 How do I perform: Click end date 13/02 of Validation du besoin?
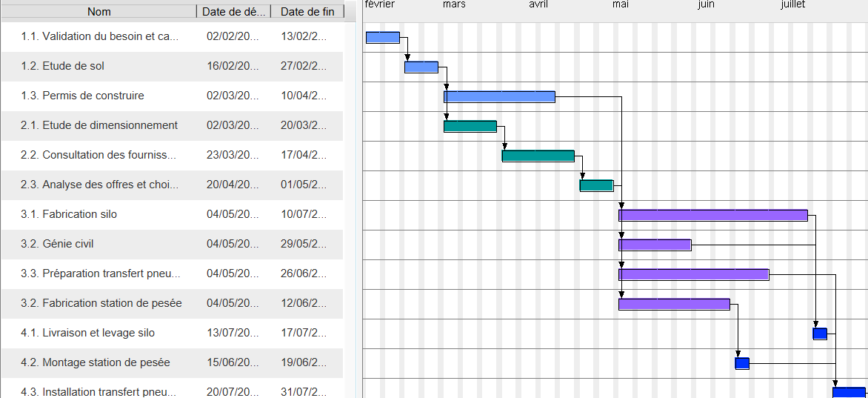point(304,37)
